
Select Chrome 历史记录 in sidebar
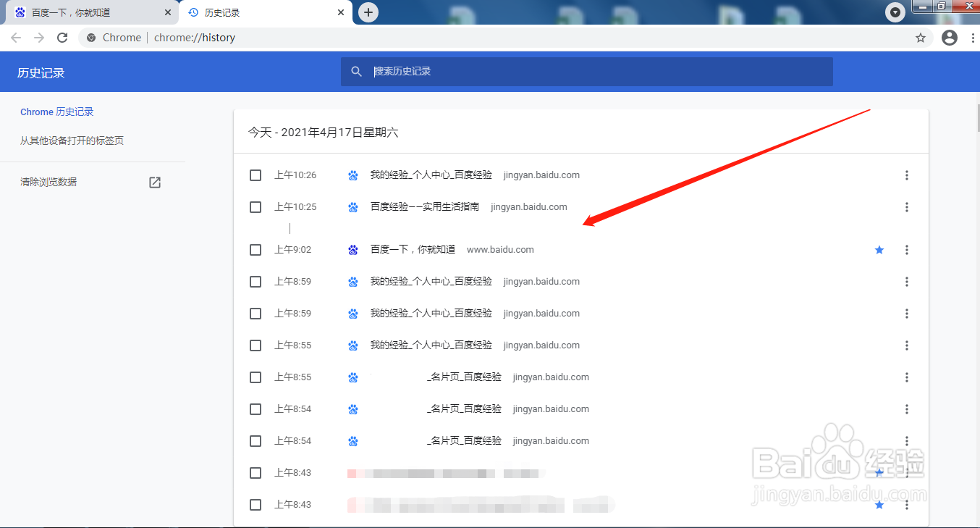click(57, 112)
